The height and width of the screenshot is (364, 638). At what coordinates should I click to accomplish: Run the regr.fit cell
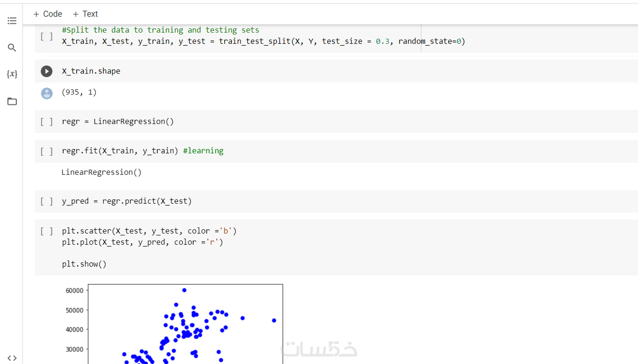point(47,151)
